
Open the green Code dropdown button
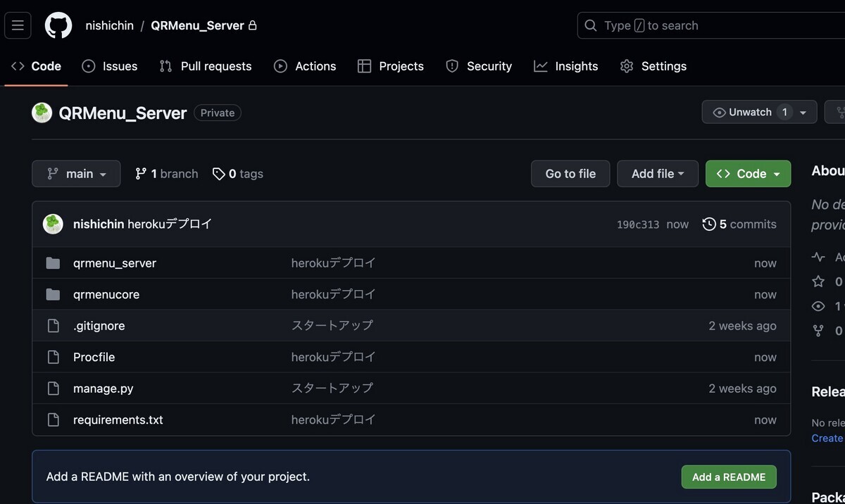coord(748,174)
